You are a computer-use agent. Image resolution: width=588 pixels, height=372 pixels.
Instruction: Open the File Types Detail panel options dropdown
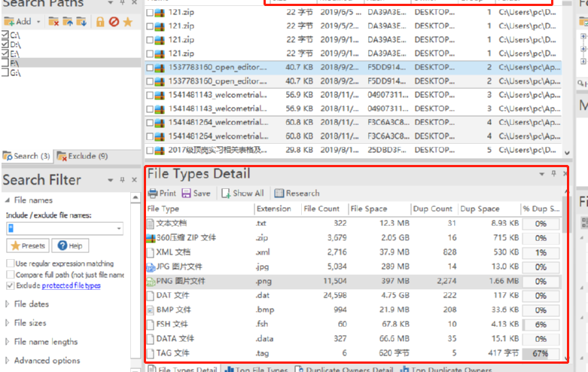point(541,174)
